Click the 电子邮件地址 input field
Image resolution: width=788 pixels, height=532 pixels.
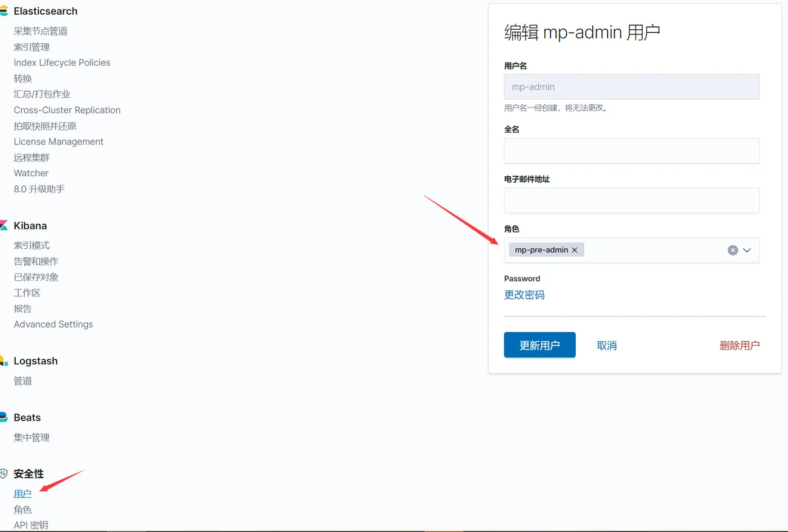(632, 200)
